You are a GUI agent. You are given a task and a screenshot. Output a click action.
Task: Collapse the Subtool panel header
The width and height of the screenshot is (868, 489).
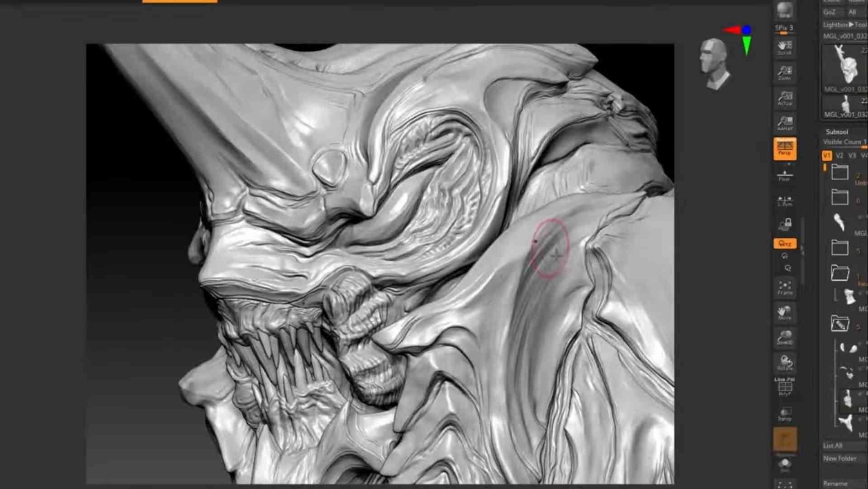click(x=837, y=132)
